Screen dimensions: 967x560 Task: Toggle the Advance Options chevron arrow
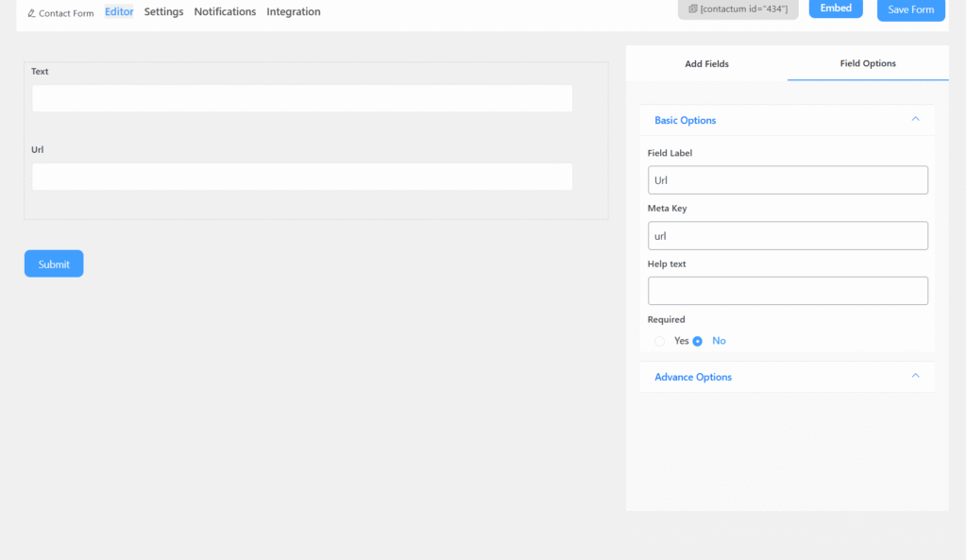tap(914, 376)
